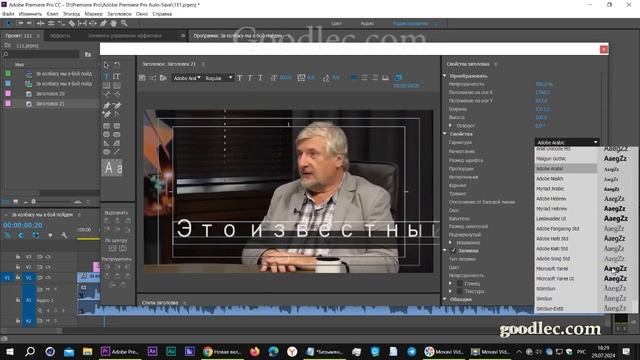Image resolution: width=640 pixels, height=360 pixels.
Task: Open After Effects from taskbar
Action: [152, 351]
